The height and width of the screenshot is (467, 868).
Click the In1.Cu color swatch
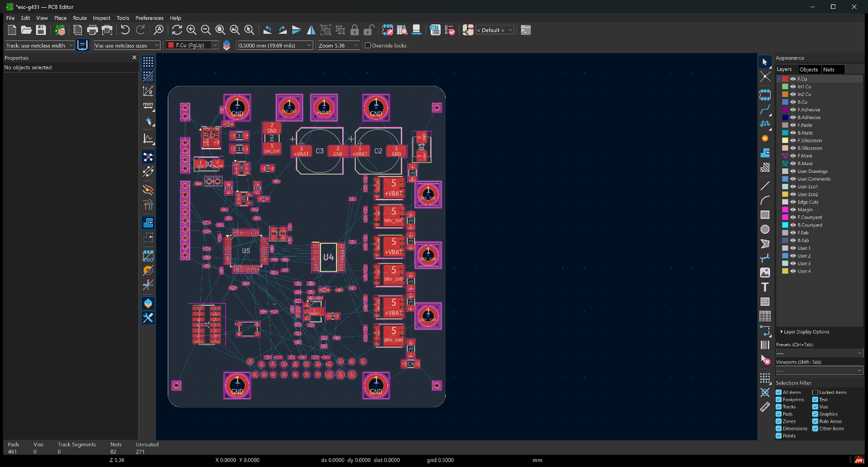785,87
